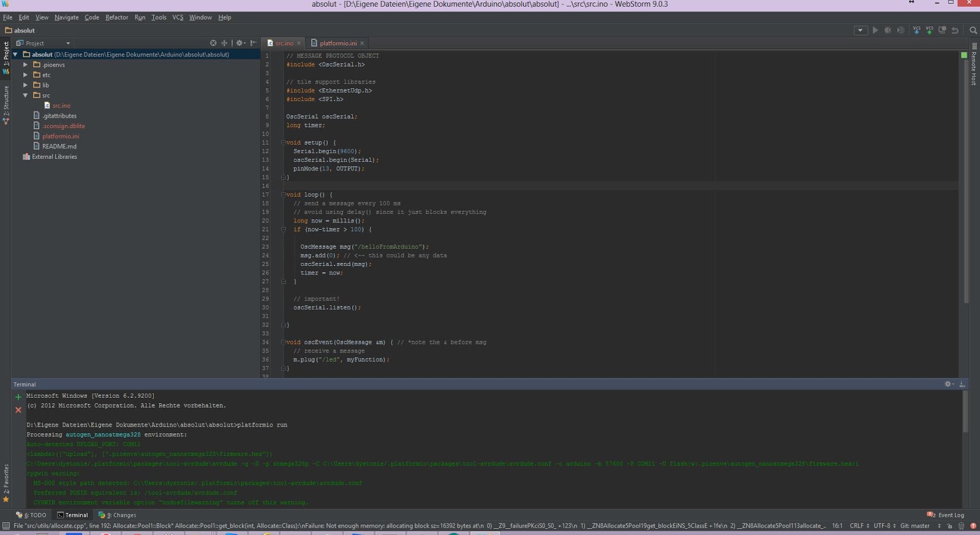980x535 pixels.
Task: Open the Event Log
Action: pyautogui.click(x=946, y=515)
